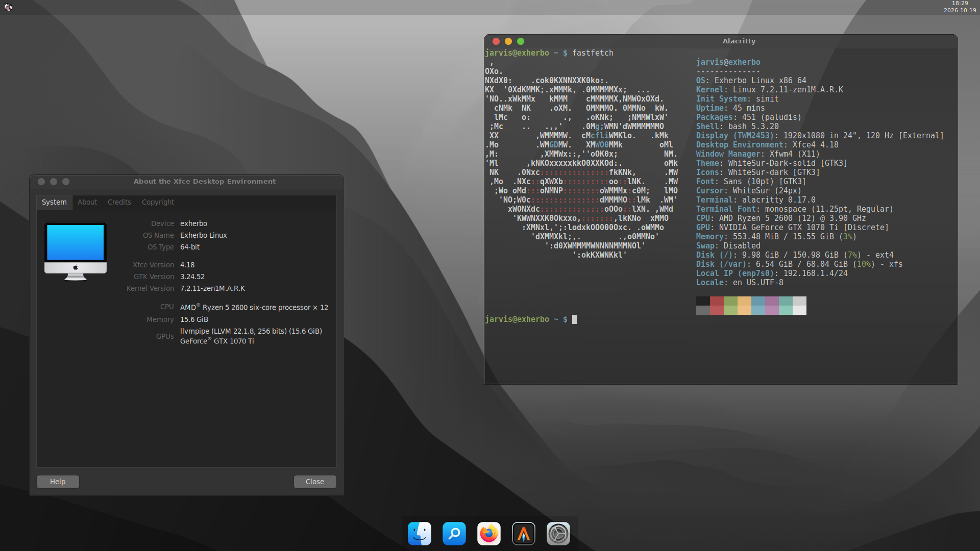Click the 'exherbo' device name value
Screen dimensions: 980x551
[193, 223]
